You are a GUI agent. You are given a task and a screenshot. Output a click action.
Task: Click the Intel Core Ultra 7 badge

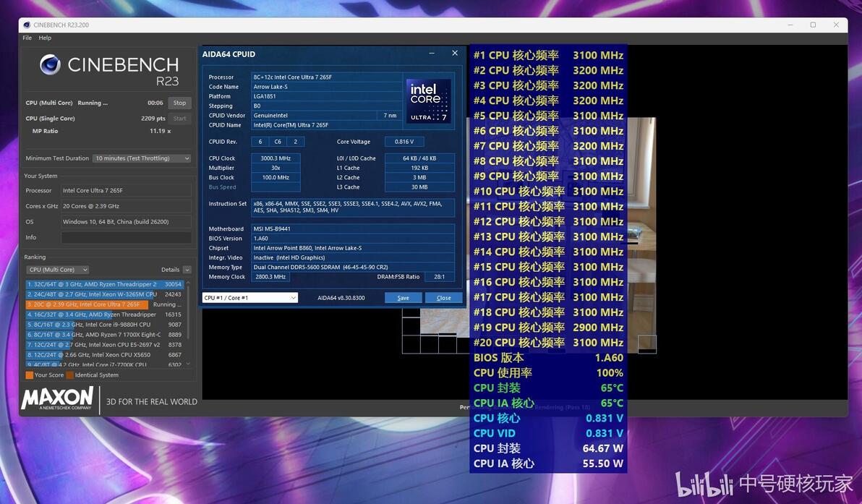428,101
